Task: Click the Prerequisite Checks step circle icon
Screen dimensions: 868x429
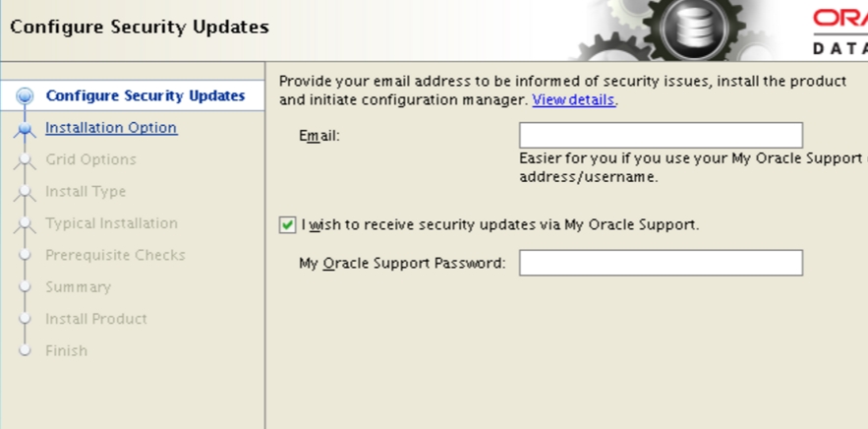Action: [25, 255]
